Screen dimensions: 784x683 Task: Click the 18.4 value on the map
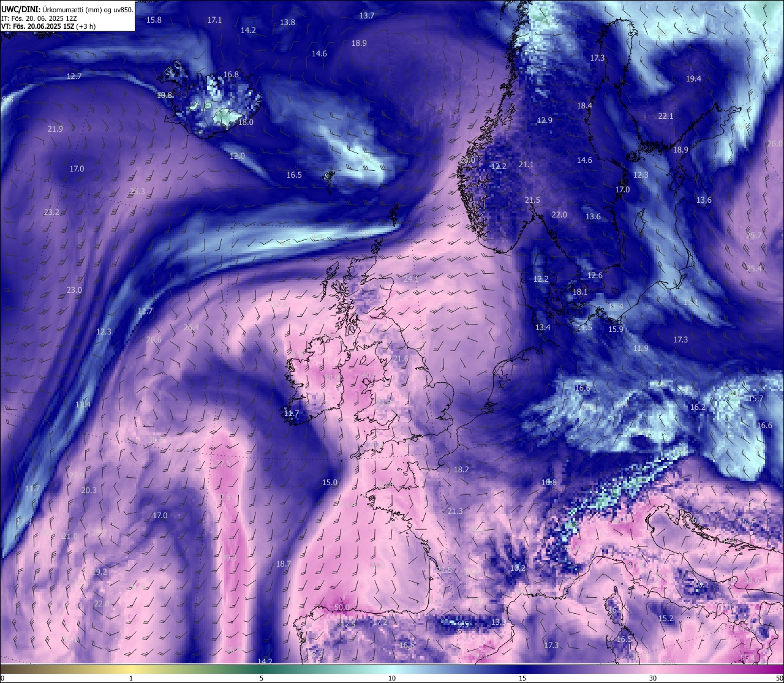click(x=584, y=105)
